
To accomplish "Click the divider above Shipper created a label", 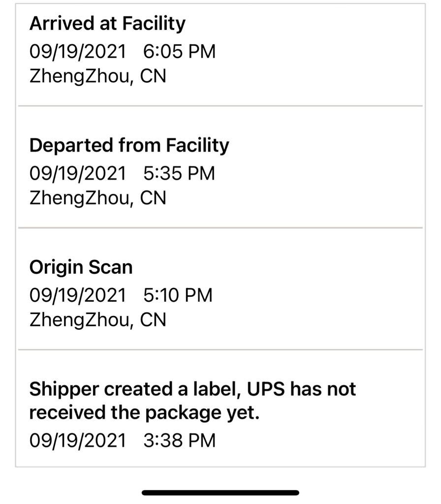I will 220,350.
